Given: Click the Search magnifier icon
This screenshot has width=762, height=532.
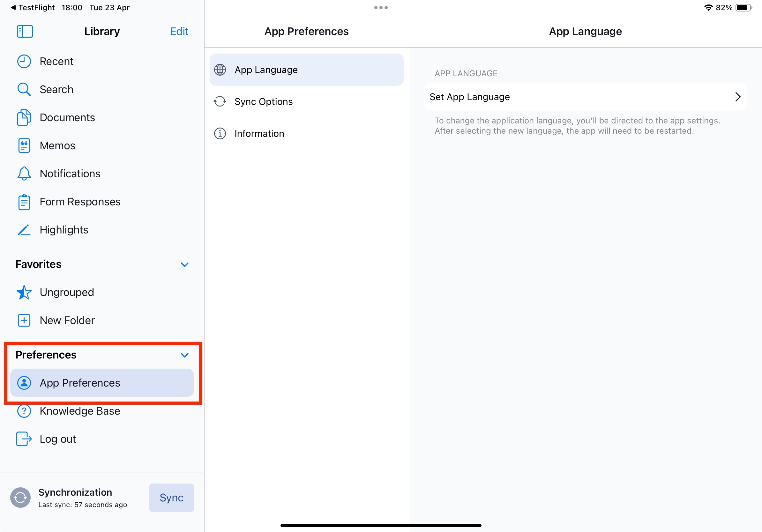Looking at the screenshot, I should click(24, 90).
